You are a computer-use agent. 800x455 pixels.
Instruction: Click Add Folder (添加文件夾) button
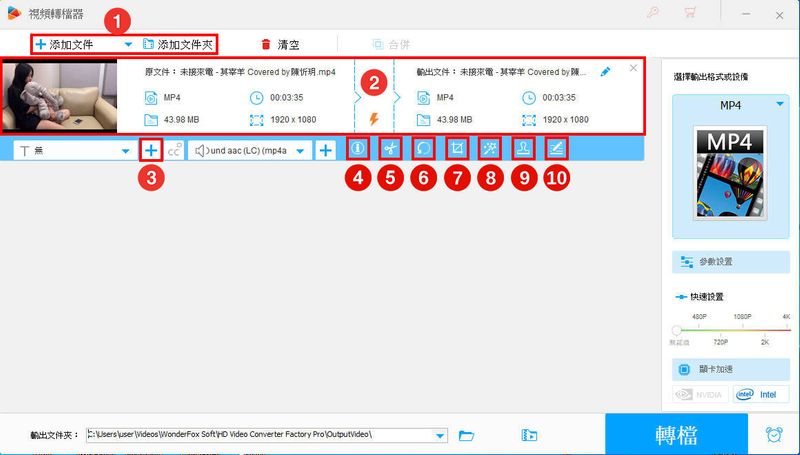[178, 44]
